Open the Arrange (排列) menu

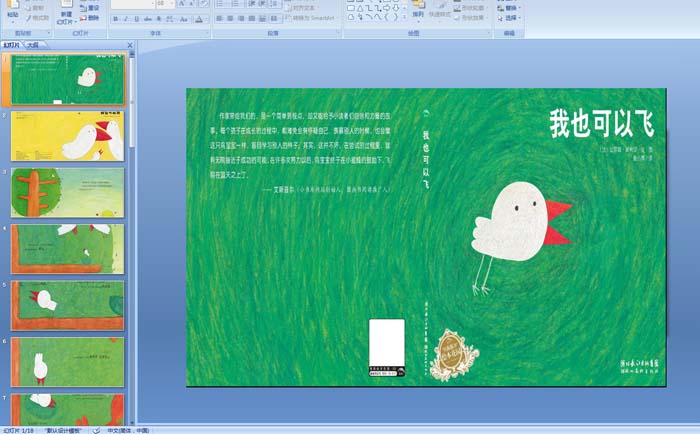point(419,10)
